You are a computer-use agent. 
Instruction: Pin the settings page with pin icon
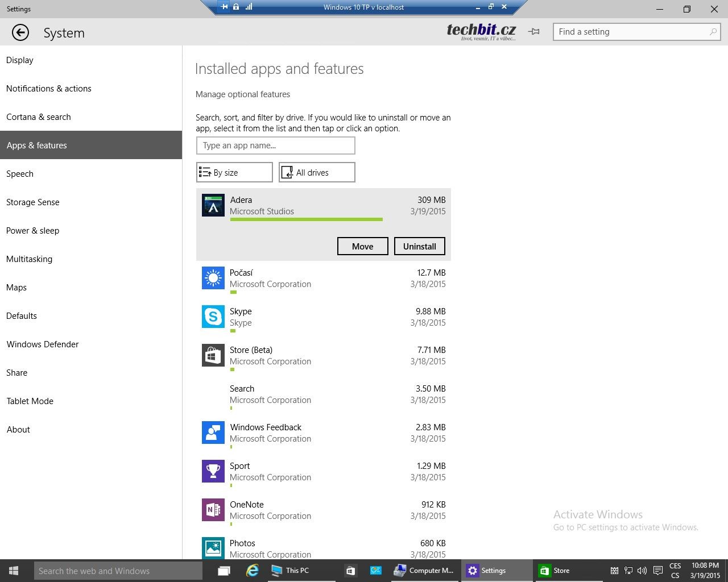coord(533,32)
